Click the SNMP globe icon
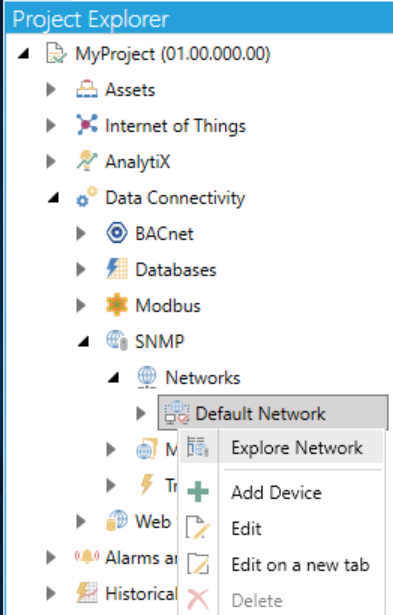The width and height of the screenshot is (393, 615). [x=117, y=340]
